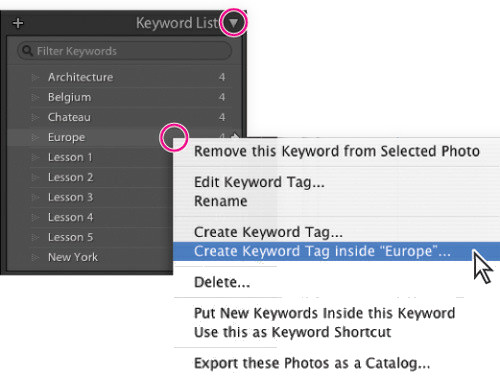Image resolution: width=500 pixels, height=377 pixels.
Task: Choose Rename from context menu
Action: click(x=221, y=201)
